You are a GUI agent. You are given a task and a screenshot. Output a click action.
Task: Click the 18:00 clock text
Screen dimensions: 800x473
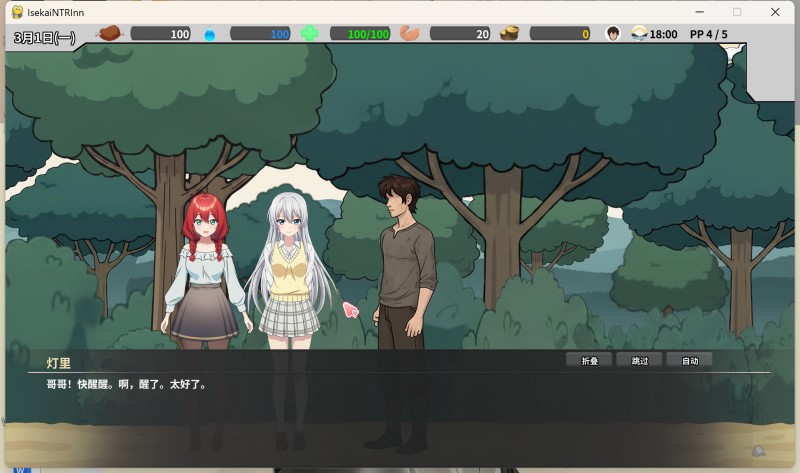point(663,34)
